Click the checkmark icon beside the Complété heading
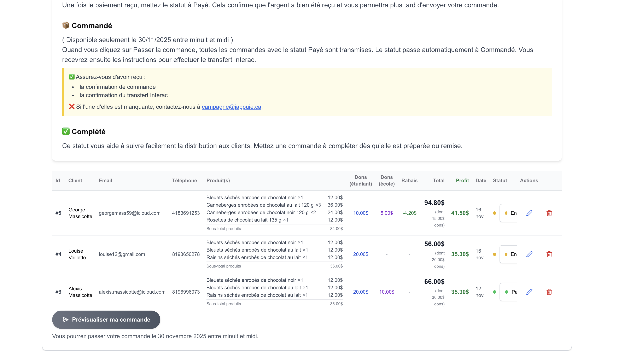The height and width of the screenshot is (364, 618). point(66,131)
